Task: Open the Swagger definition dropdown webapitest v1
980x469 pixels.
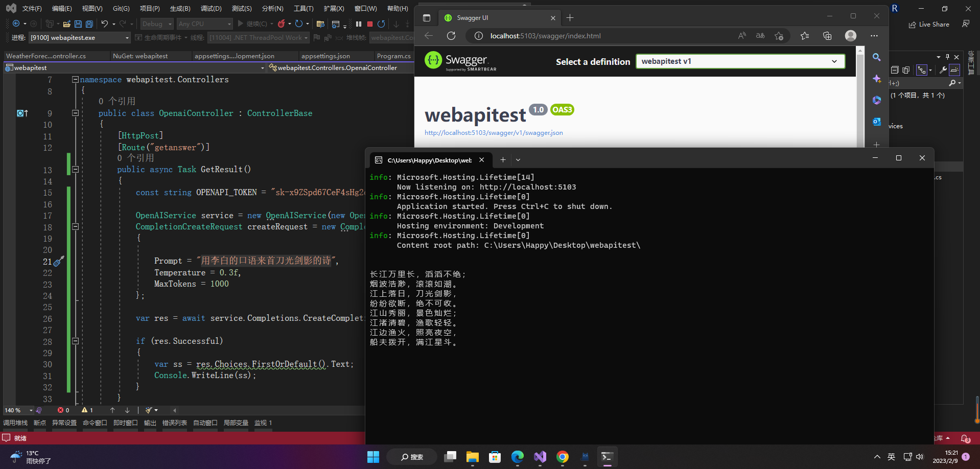Action: click(740, 61)
